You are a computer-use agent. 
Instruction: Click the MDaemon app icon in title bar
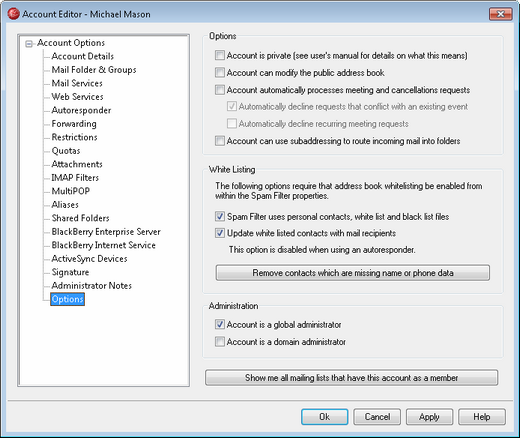coord(14,14)
